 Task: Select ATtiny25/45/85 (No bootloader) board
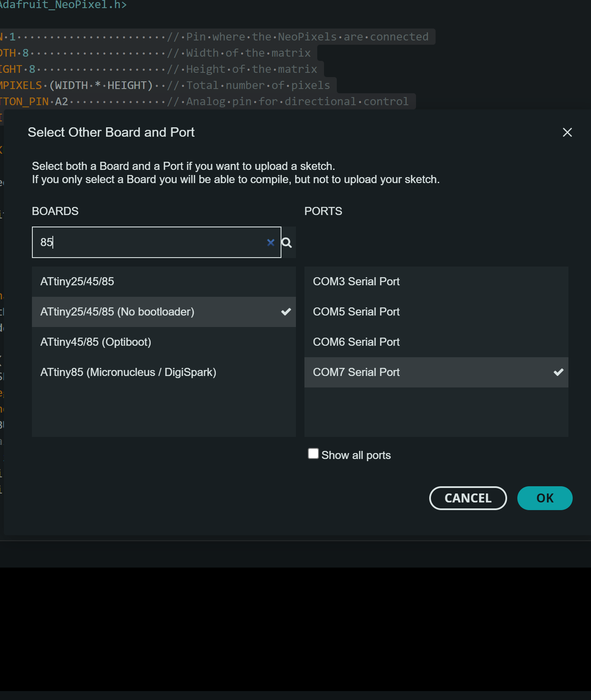point(164,312)
